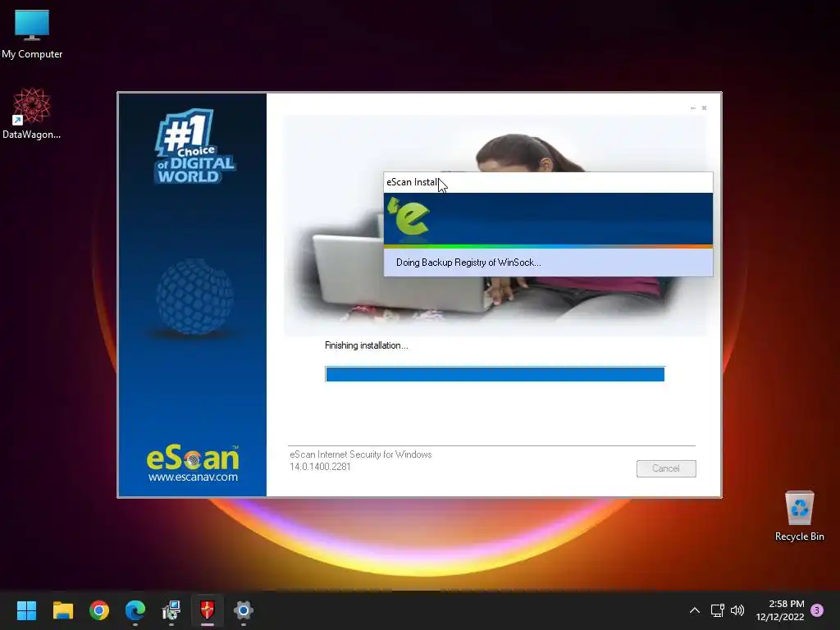
Task: Open the network status tray icon
Action: pyautogui.click(x=717, y=610)
